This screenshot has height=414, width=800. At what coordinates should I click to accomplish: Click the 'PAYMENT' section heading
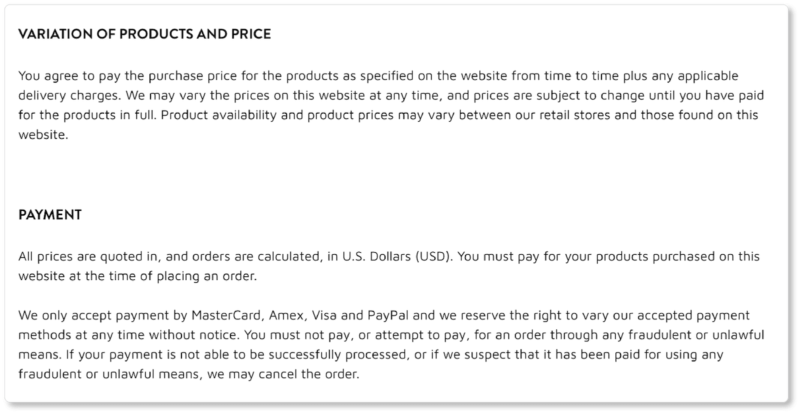(x=50, y=215)
